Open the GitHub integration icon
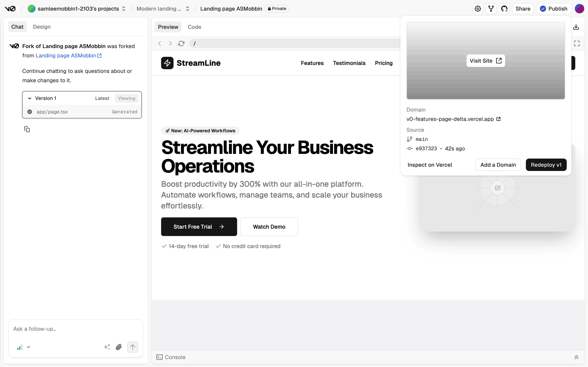588x367 pixels. tap(504, 9)
